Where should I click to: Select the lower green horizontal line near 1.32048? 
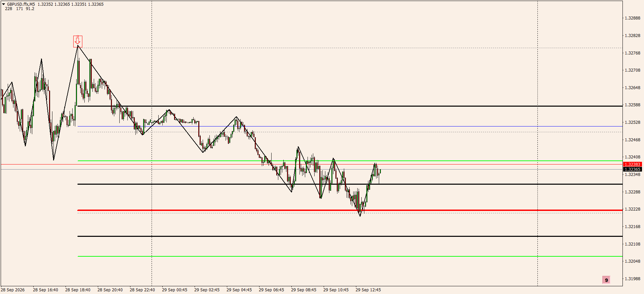(350, 256)
